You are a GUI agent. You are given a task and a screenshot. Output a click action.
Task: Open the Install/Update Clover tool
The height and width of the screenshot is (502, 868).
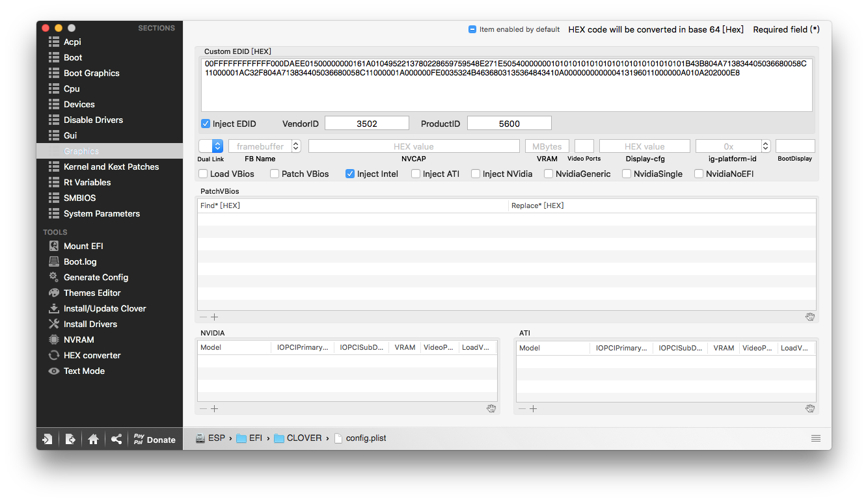point(105,308)
